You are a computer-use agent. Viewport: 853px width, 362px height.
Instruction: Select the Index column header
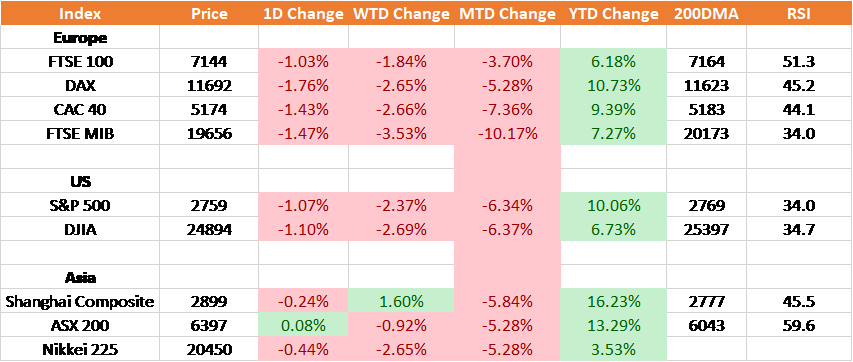pyautogui.click(x=80, y=13)
